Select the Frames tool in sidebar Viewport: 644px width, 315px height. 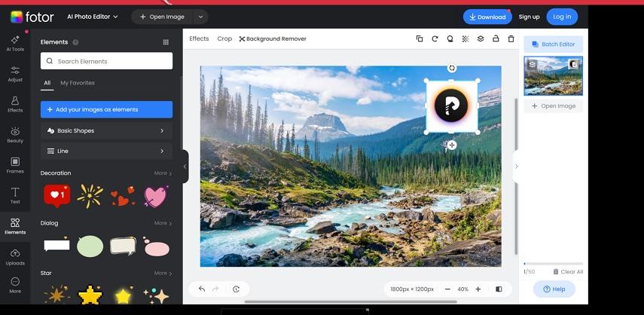coord(15,165)
